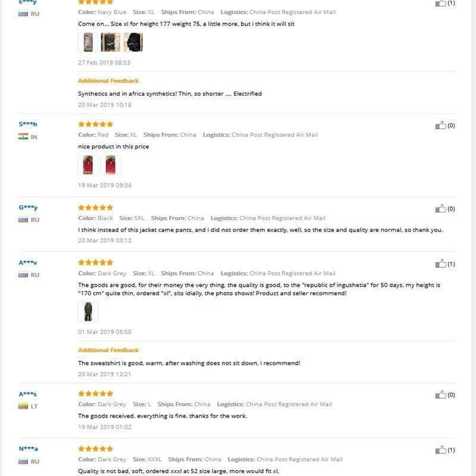Screen dimensions: 476x476
Task: Mark A***v's review as helpful
Action: [440, 264]
